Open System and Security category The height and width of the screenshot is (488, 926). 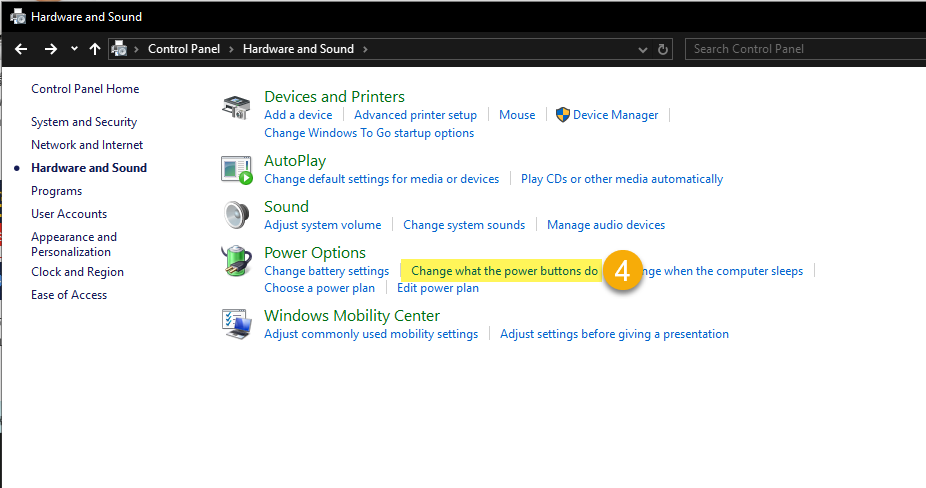tap(84, 122)
